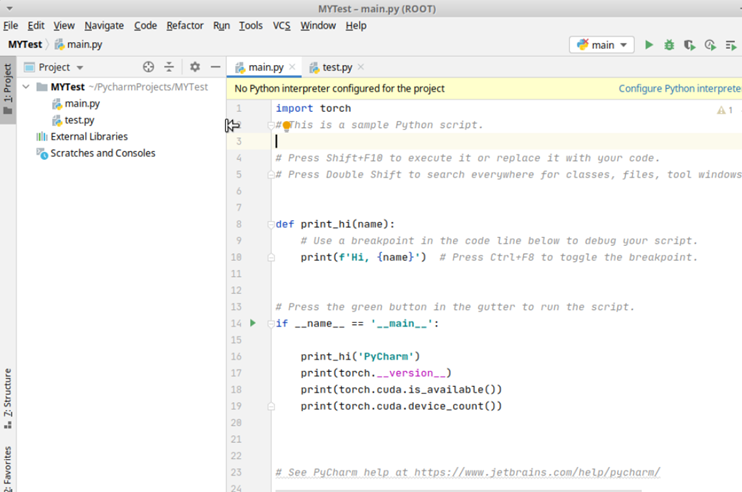Open the Help menu

356,26
